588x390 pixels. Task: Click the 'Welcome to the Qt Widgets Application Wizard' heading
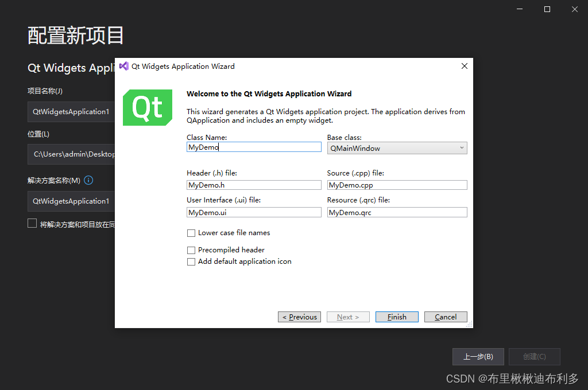tap(269, 93)
